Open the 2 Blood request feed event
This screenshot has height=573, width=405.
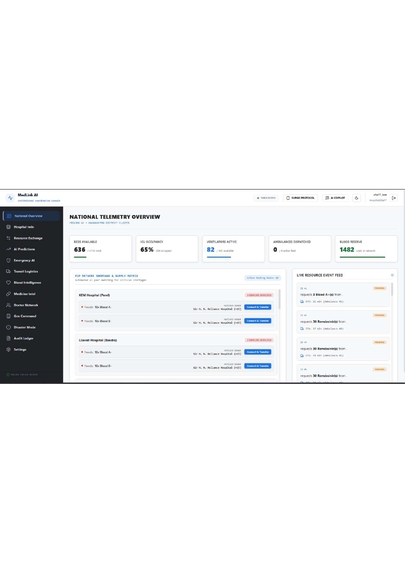(x=343, y=295)
